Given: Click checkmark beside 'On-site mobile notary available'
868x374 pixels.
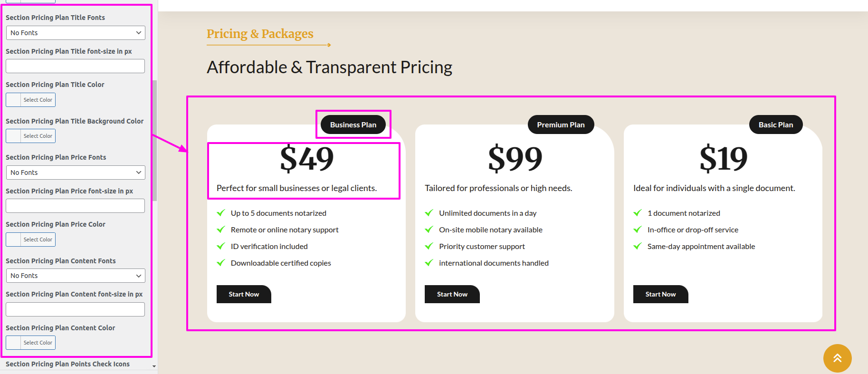Looking at the screenshot, I should [x=429, y=230].
